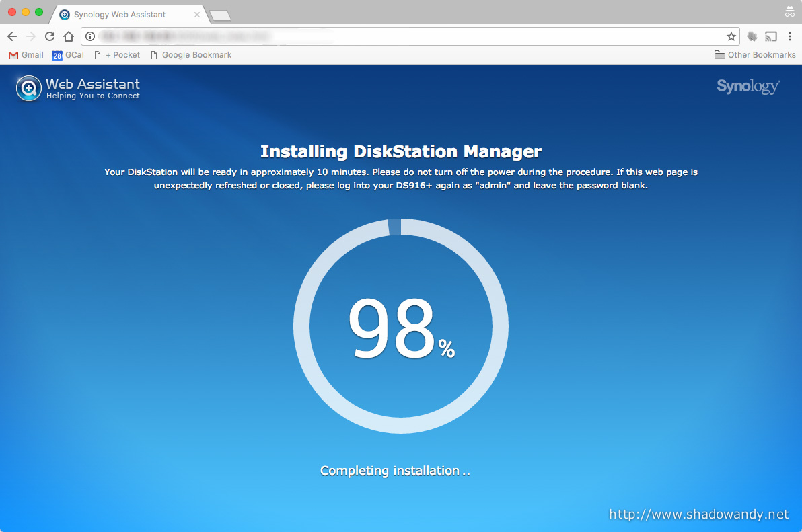Screen dimensions: 802x532
Task: Click the yellow minimize window button
Action: [26, 11]
